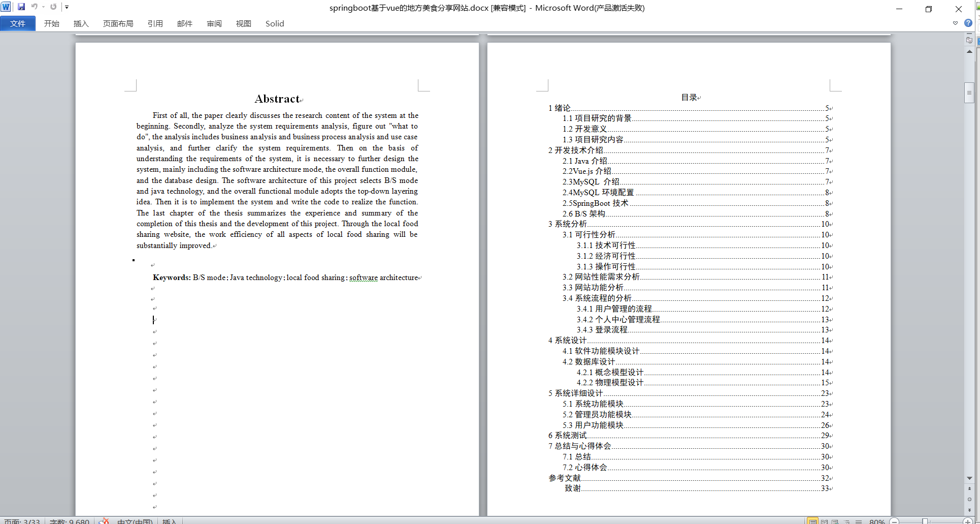Toggle the ruler button above the scrollbar
The width and height of the screenshot is (980, 524).
(x=969, y=40)
